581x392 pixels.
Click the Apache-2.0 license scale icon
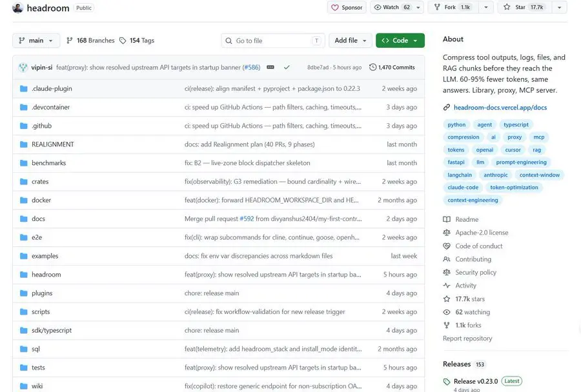(x=447, y=233)
